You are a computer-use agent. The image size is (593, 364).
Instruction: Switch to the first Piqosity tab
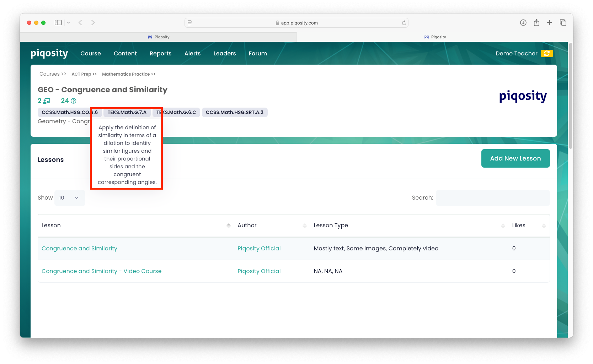[x=158, y=37]
